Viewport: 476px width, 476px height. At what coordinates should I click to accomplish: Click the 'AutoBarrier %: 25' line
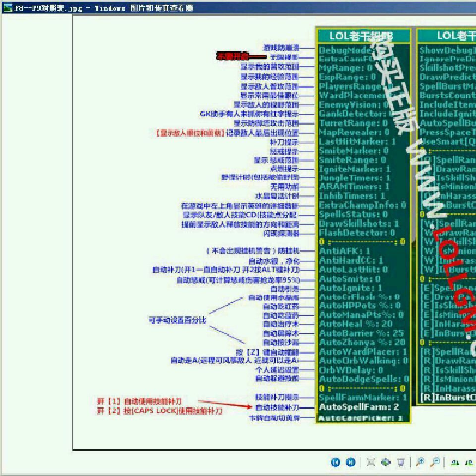tap(361, 333)
